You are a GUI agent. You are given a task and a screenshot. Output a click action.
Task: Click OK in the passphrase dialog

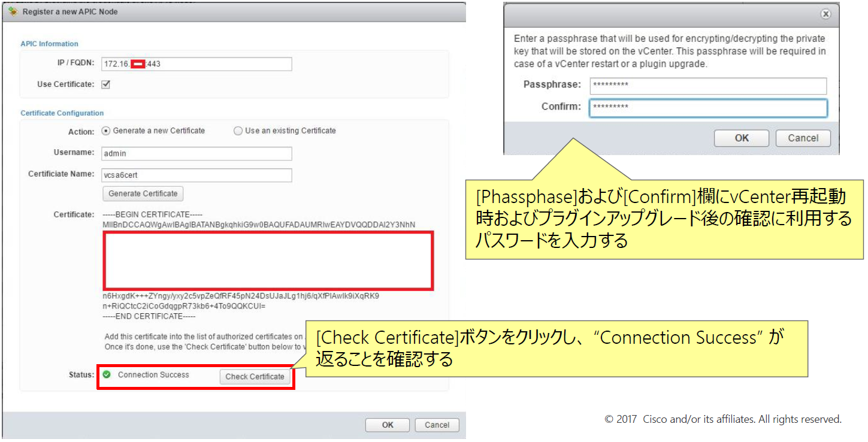pos(741,138)
